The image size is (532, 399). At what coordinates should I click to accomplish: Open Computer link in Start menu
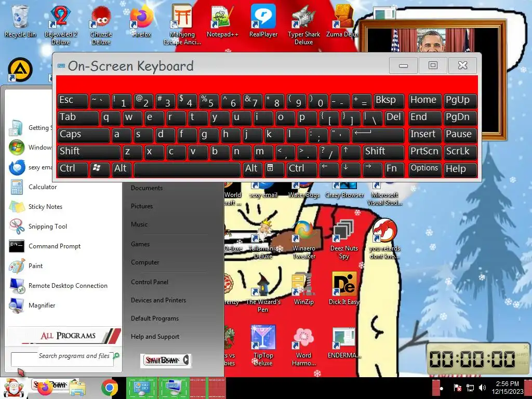(x=145, y=262)
